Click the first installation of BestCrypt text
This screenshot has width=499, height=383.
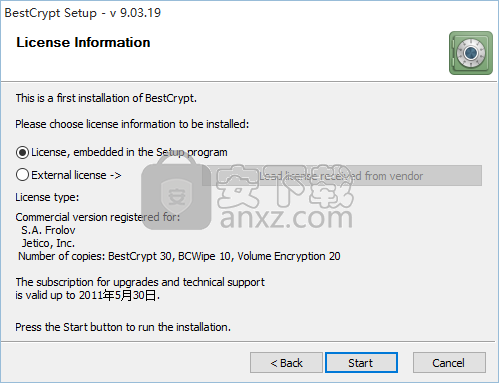click(x=106, y=98)
